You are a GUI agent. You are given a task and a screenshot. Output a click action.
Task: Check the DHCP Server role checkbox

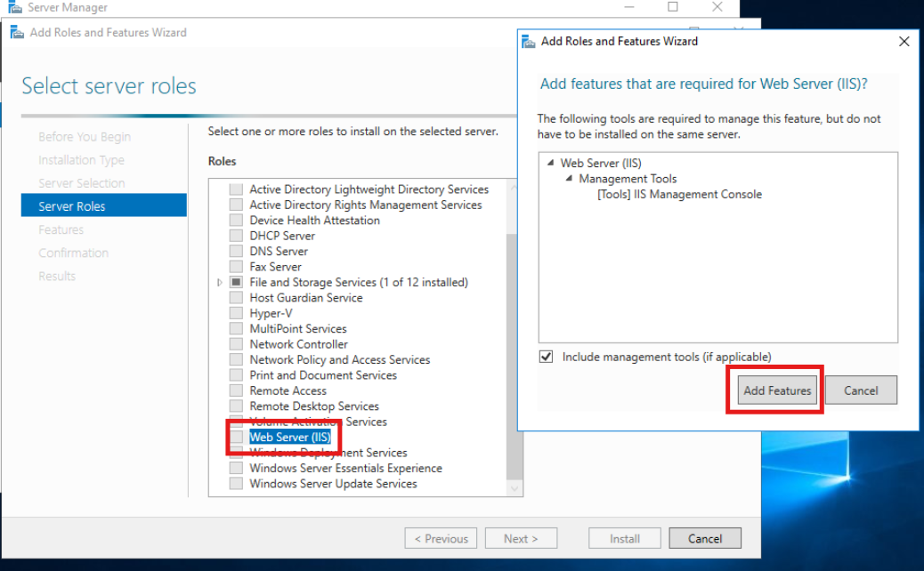[x=236, y=236]
